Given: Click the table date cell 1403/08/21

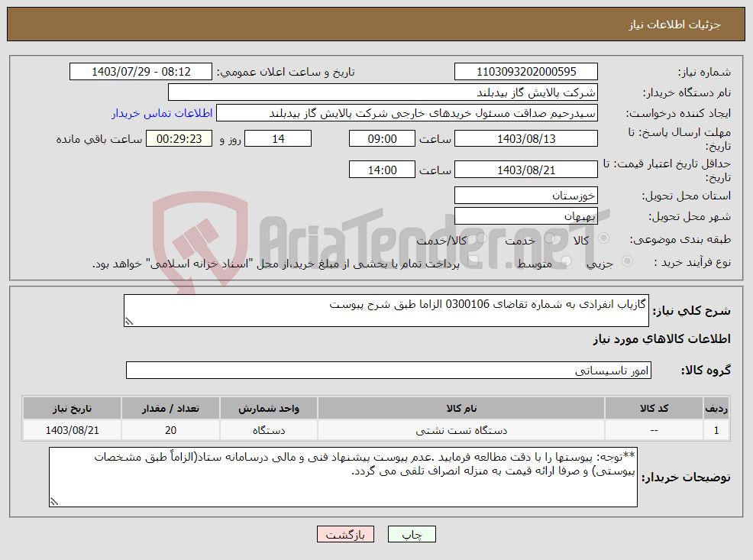Looking at the screenshot, I should (x=72, y=430).
